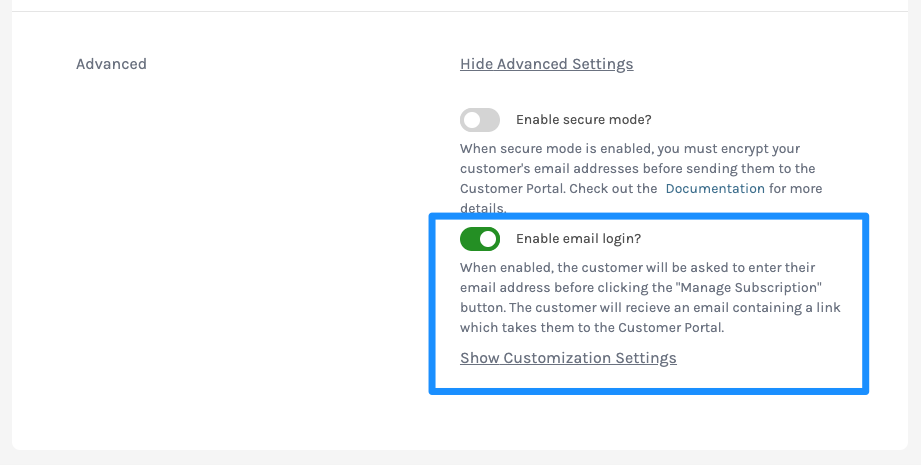Click the 'Enable secure mode?' label

click(584, 120)
